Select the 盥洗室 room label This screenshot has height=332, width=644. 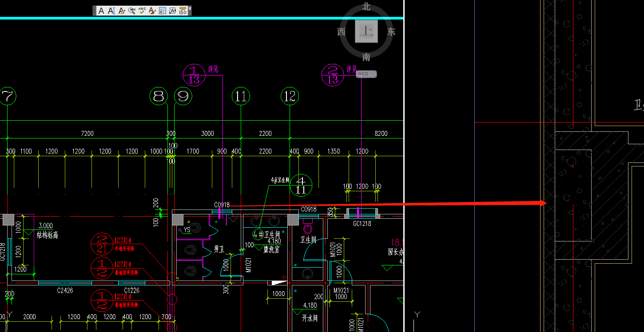(x=271, y=249)
